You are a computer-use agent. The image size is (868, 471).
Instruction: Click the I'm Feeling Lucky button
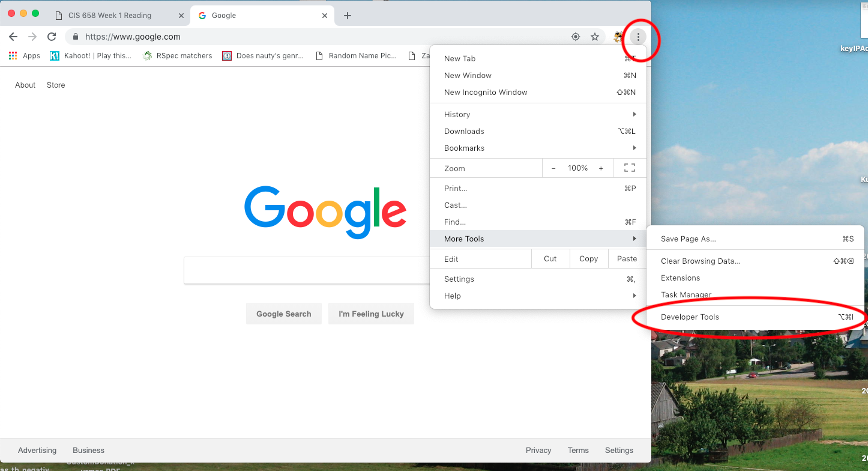click(x=371, y=314)
